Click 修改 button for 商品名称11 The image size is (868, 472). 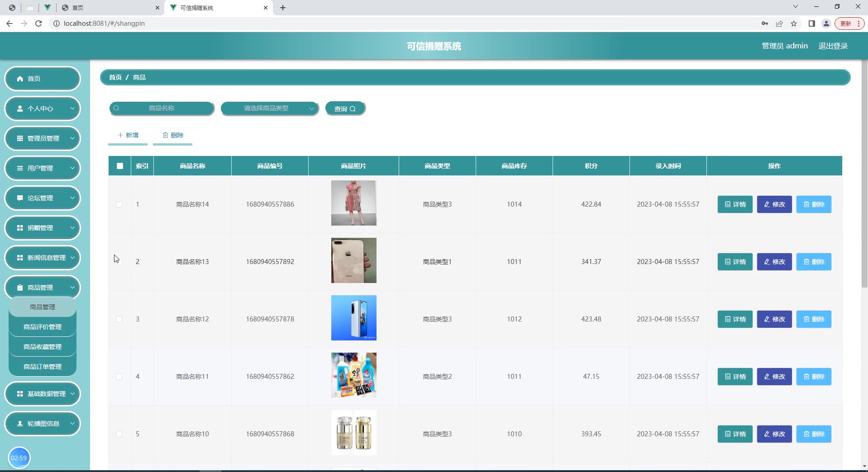click(x=774, y=377)
